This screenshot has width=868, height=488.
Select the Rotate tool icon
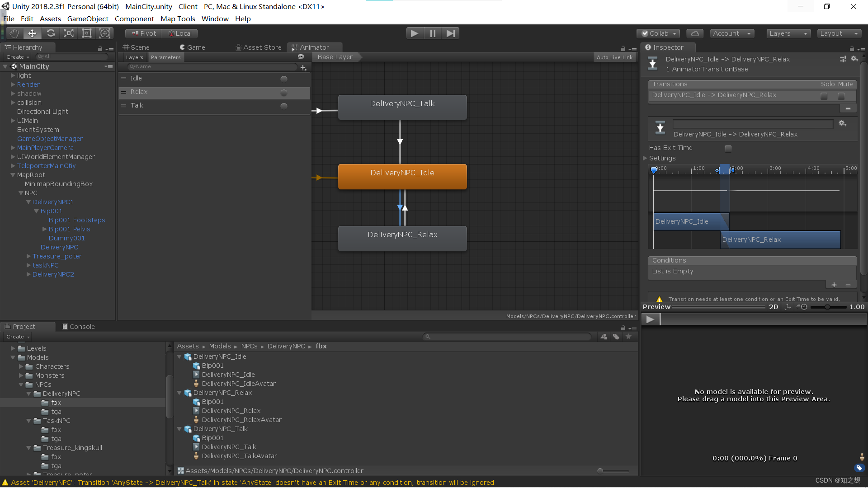tap(51, 33)
